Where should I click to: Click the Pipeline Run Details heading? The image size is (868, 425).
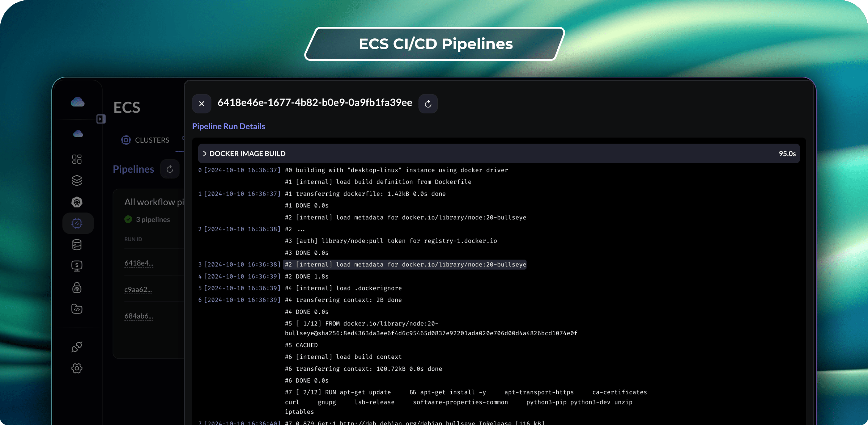click(228, 126)
